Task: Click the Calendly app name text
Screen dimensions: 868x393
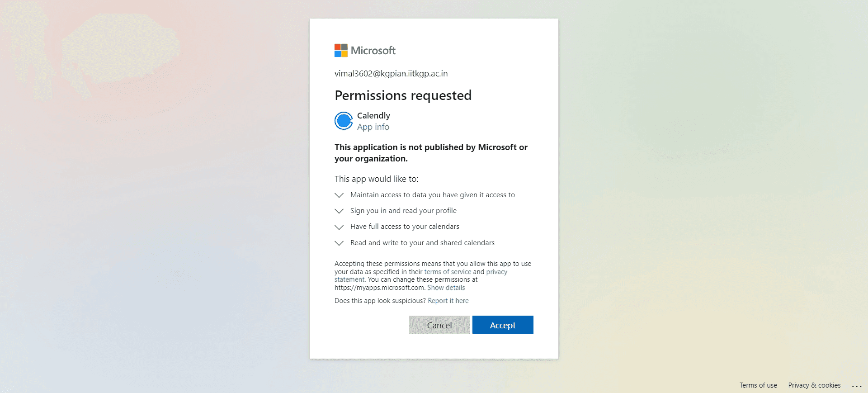Action: click(x=373, y=116)
